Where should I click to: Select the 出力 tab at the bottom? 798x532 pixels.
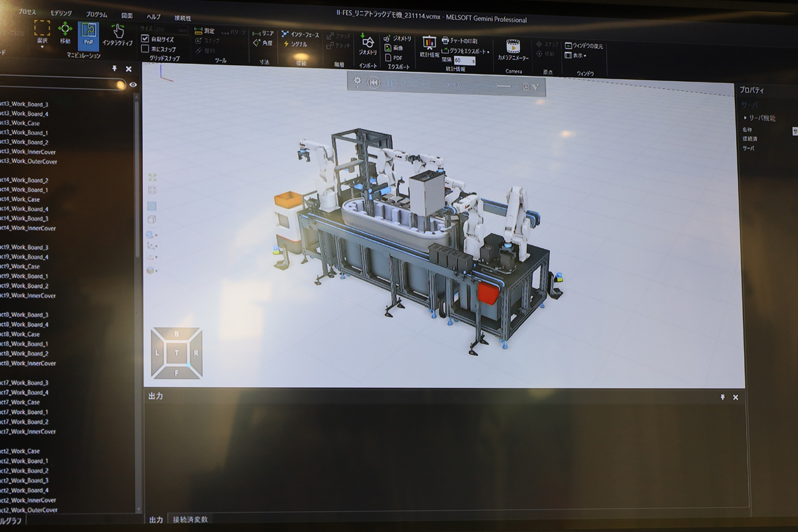156,519
